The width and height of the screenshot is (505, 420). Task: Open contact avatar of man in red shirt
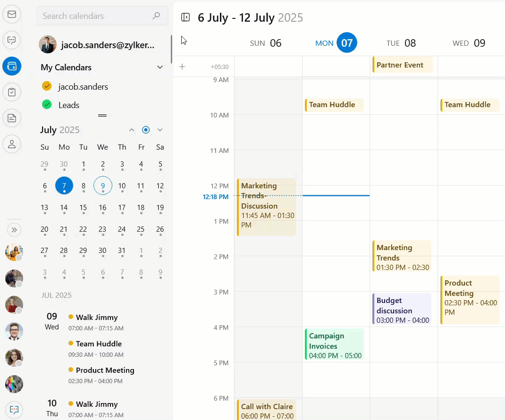pos(14,305)
